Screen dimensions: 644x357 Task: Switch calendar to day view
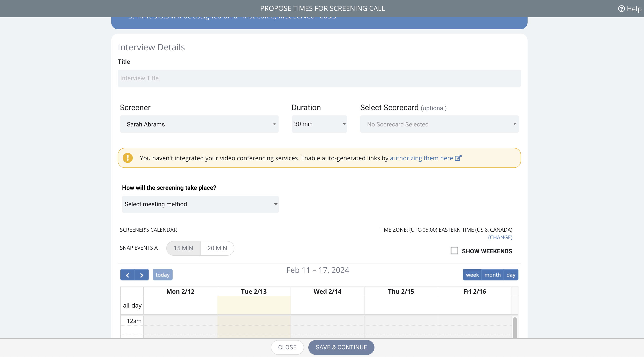[511, 275]
